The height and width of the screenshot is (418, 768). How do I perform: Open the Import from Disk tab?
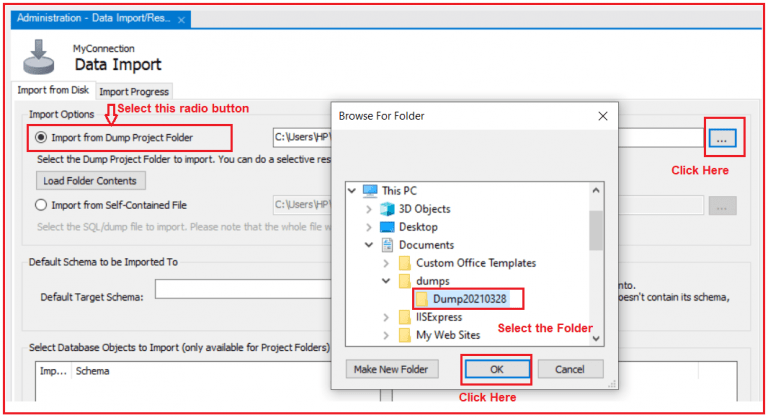coord(52,91)
